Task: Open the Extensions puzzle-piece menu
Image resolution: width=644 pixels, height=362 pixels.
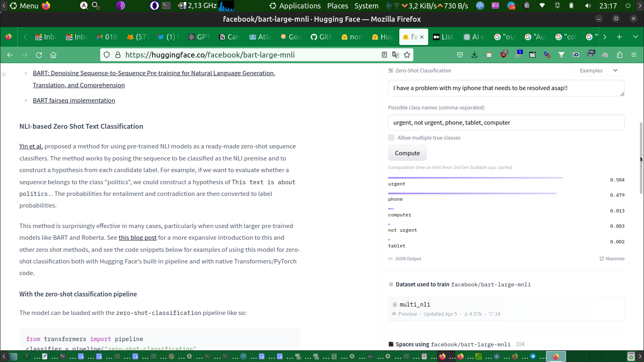Action: pyautogui.click(x=619, y=55)
